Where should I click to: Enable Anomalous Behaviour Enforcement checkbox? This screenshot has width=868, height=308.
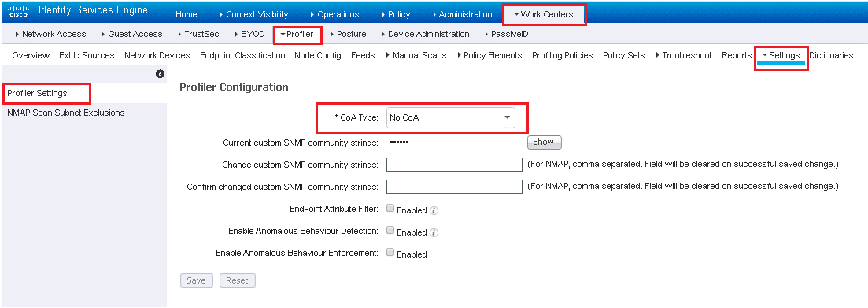tap(390, 253)
